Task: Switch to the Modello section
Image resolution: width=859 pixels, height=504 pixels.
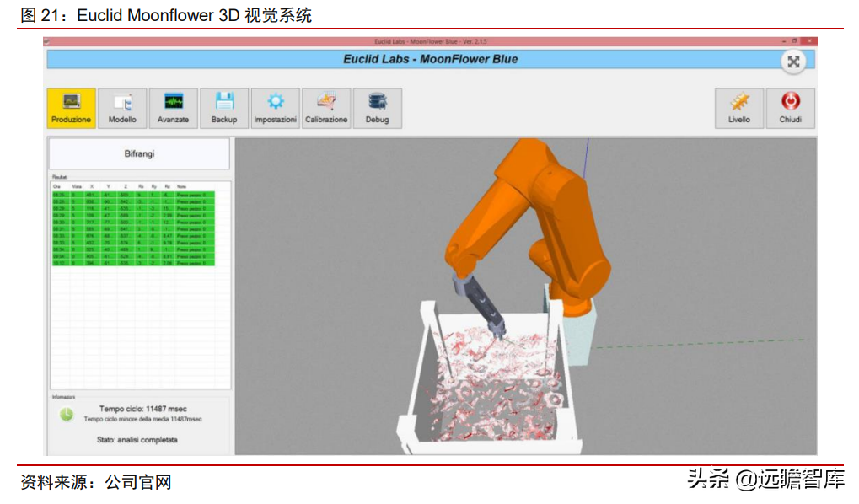Action: click(122, 109)
